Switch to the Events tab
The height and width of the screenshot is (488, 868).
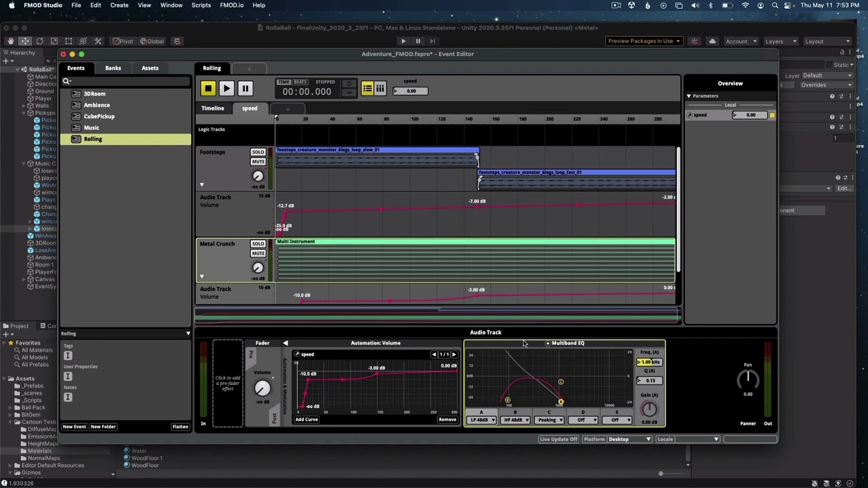76,68
